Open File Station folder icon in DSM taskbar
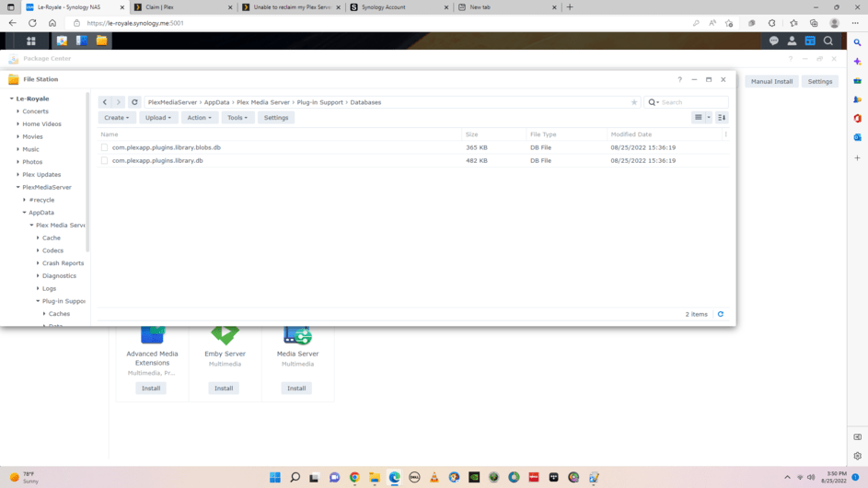 tap(101, 41)
